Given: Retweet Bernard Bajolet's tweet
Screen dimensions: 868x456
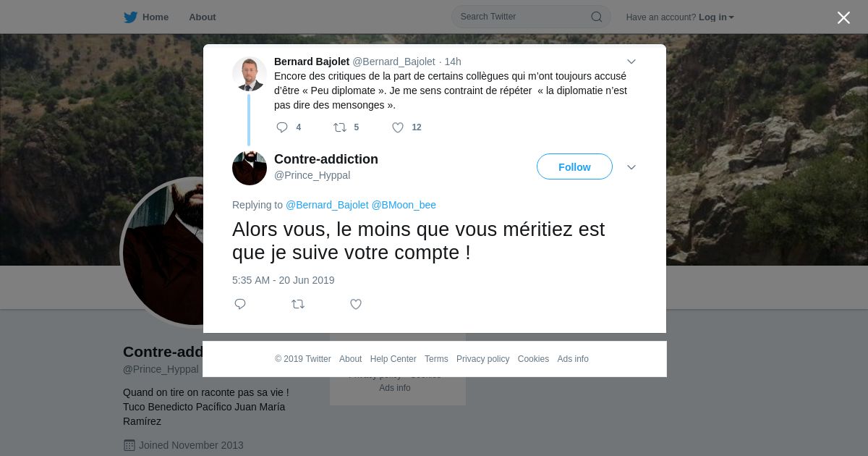Looking at the screenshot, I should pyautogui.click(x=339, y=127).
